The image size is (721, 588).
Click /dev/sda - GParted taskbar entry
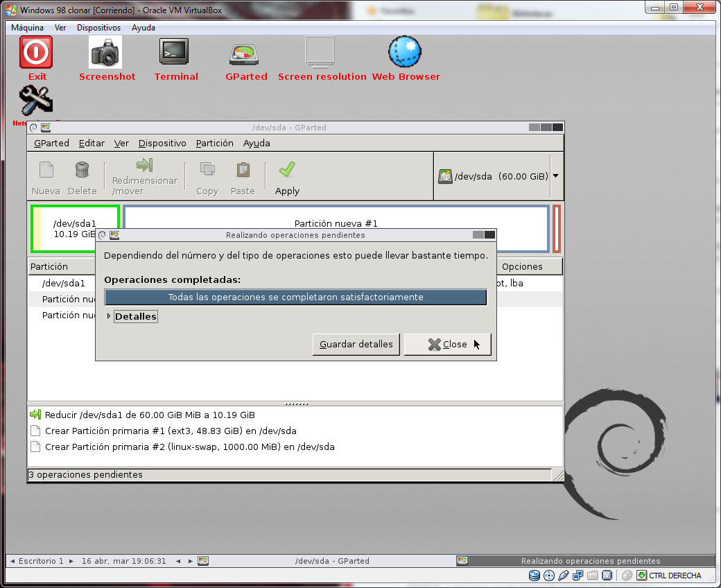coord(331,561)
